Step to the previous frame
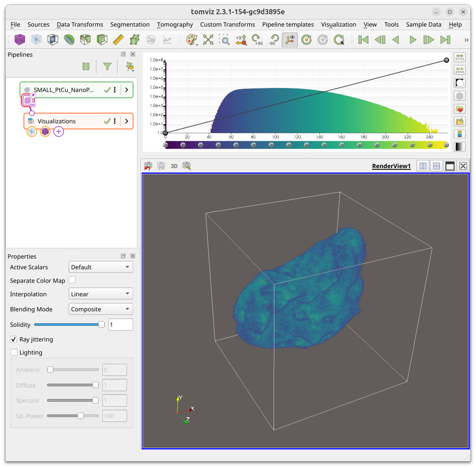Image resolution: width=476 pixels, height=468 pixels. coord(380,40)
